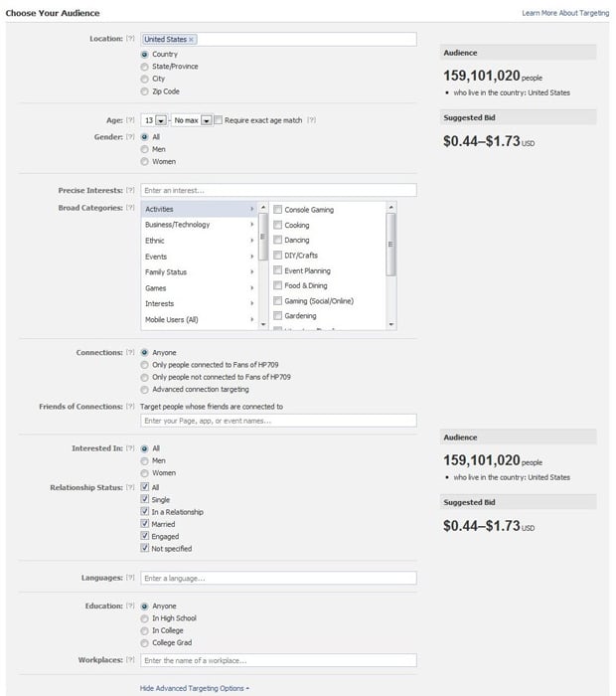
Task: Check the Food & Dining category
Action: (277, 285)
